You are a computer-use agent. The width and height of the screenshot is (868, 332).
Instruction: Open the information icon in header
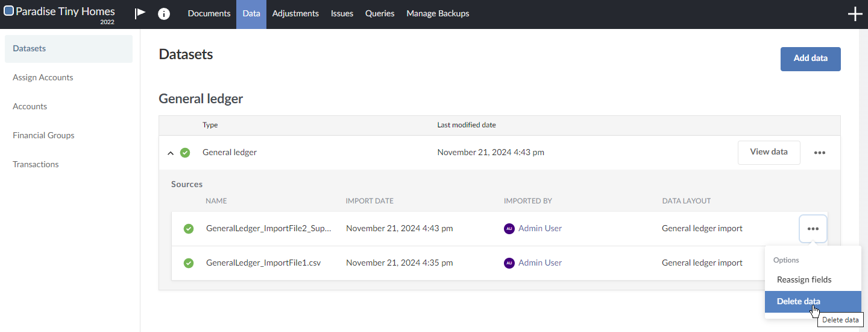tap(163, 14)
